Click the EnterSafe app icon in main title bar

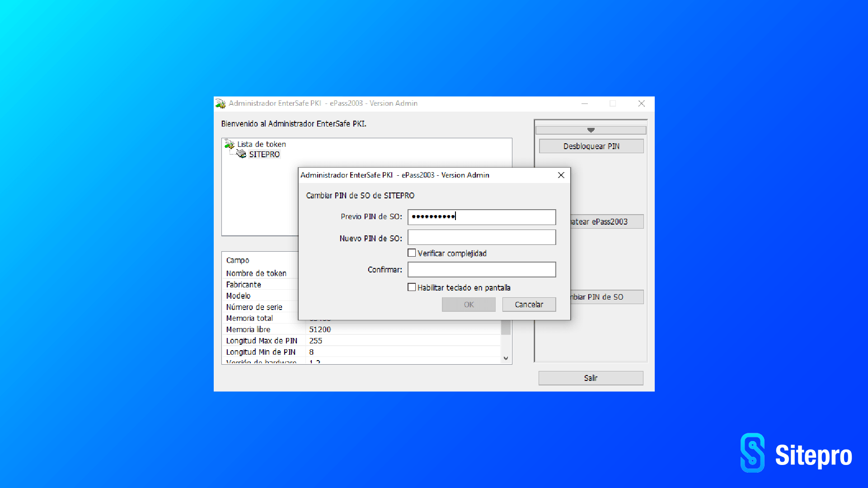point(221,103)
